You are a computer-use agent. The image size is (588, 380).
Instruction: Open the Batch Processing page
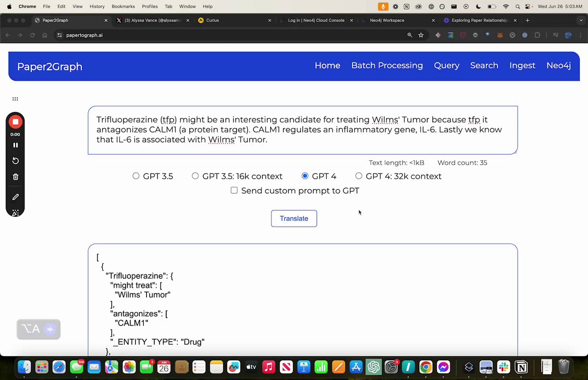387,66
